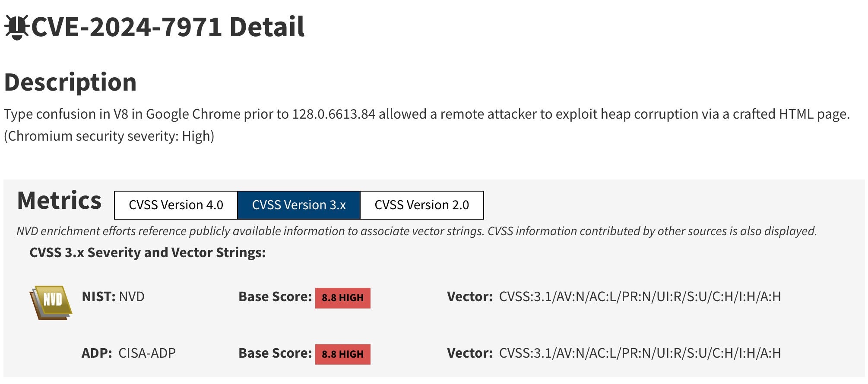
Task: Click the Description heading
Action: tap(70, 82)
